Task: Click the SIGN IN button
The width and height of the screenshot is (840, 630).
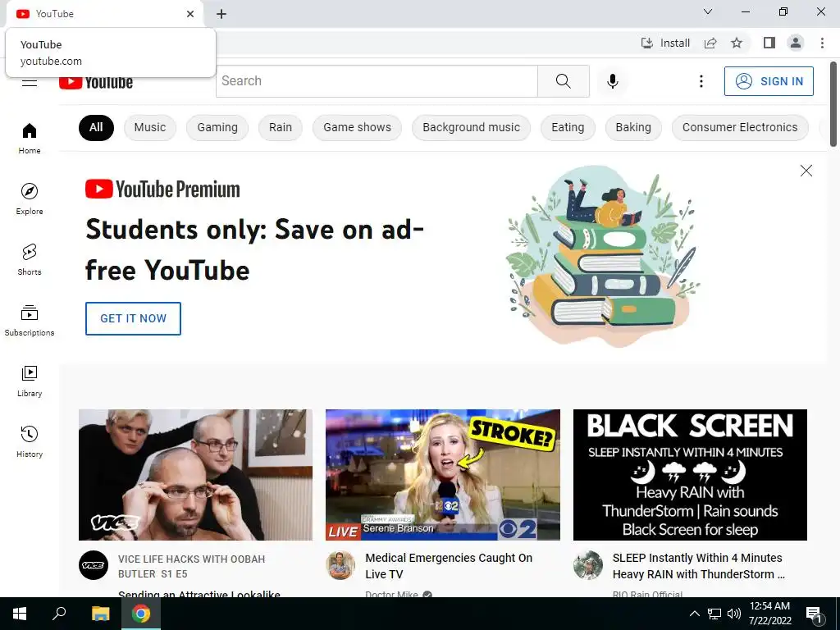Action: 769,81
